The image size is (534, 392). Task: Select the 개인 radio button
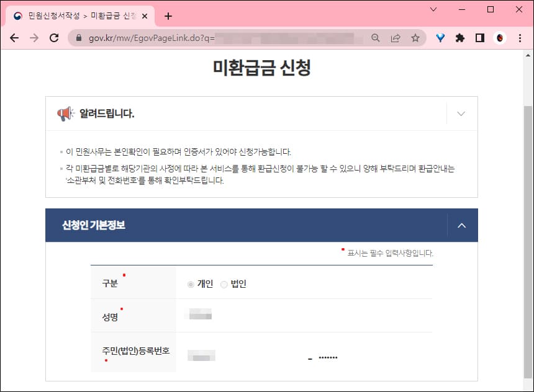point(191,283)
